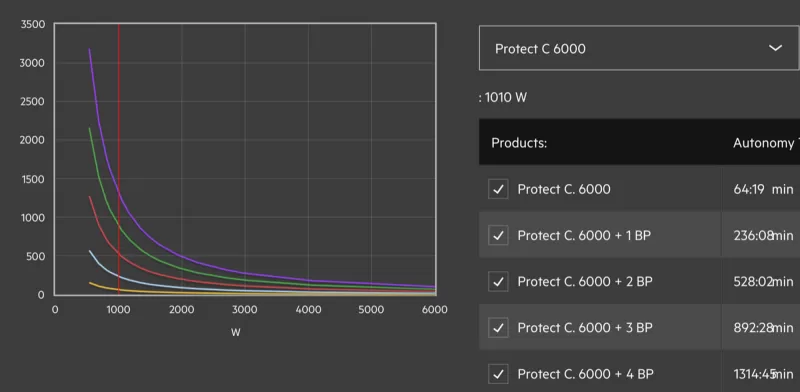Toggle Protect C. 6000 + 3 BP checkbox

498,327
